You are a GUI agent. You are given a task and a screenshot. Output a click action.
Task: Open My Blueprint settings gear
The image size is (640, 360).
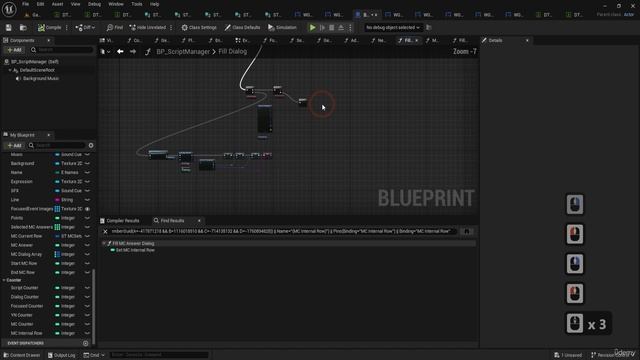tap(91, 145)
